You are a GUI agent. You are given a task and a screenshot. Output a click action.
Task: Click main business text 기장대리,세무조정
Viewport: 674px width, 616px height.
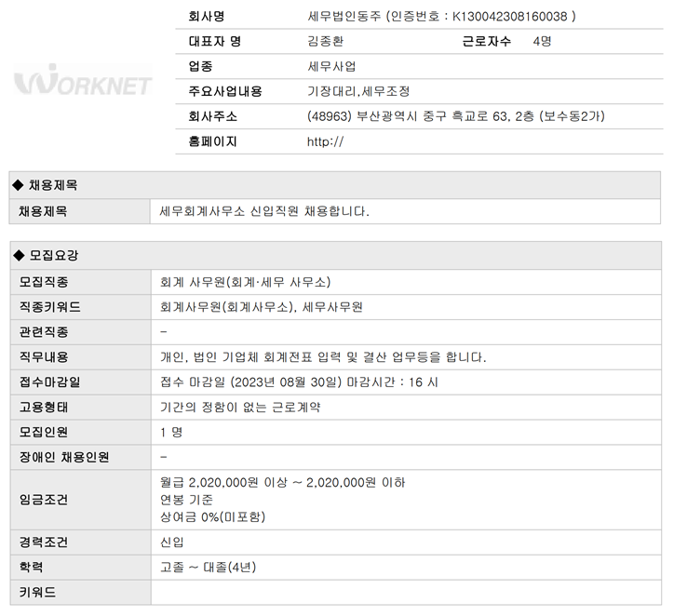tap(358, 91)
